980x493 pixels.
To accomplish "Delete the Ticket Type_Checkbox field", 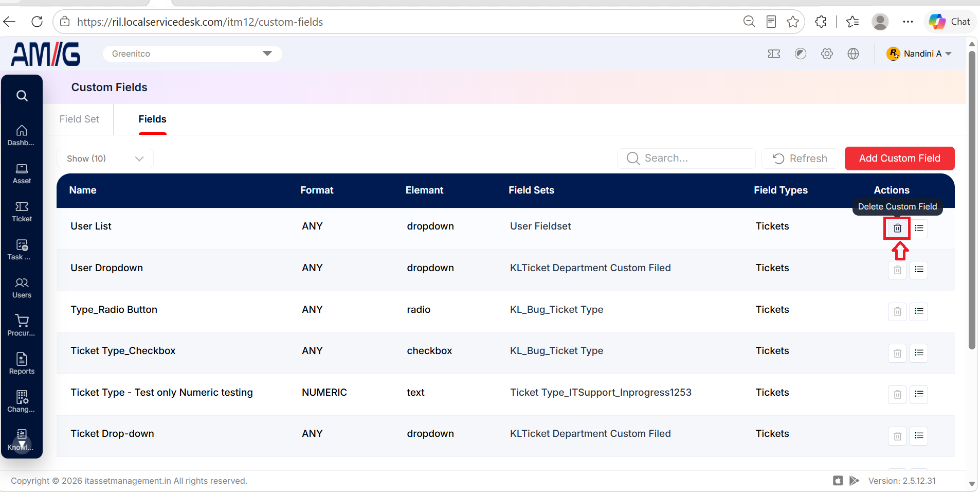I will [x=897, y=353].
